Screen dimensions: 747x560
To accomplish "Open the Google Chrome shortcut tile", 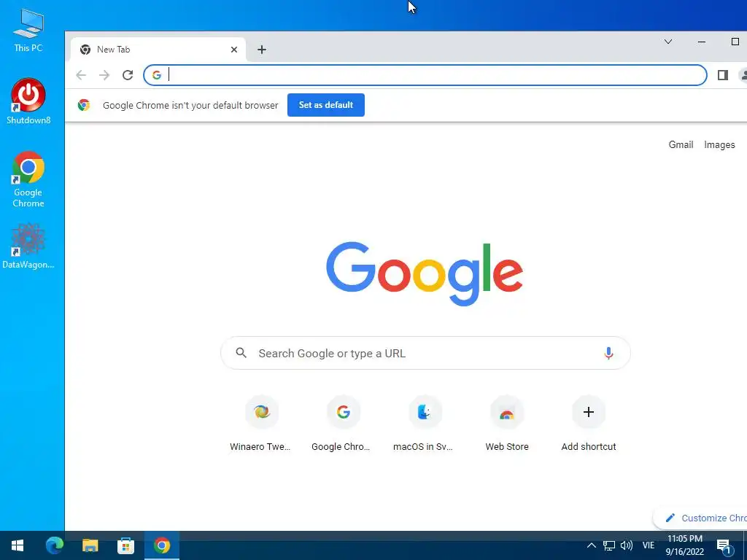I will coord(343,423).
